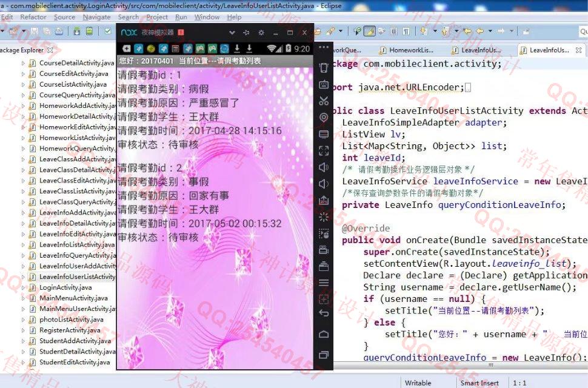Image resolution: width=588 pixels, height=388 pixels.
Task: Click the Nox fullscreen icon
Action: tap(324, 150)
